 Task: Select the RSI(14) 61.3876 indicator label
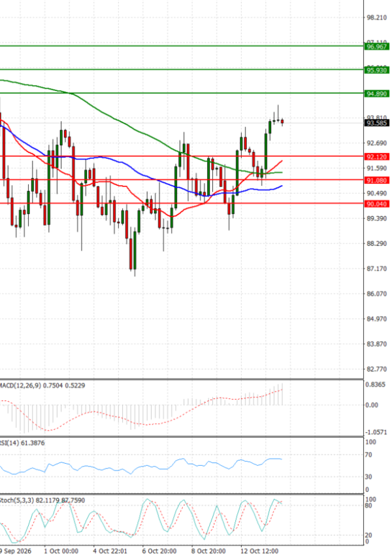[x=22, y=443]
